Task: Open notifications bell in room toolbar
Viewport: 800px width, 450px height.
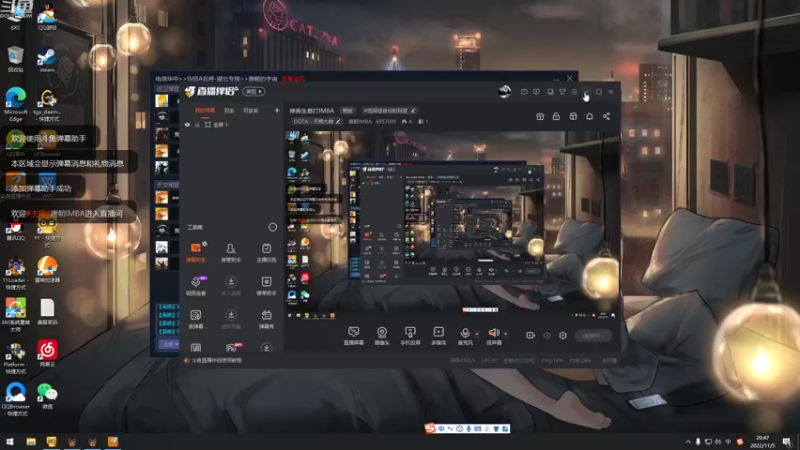Action: tap(589, 116)
